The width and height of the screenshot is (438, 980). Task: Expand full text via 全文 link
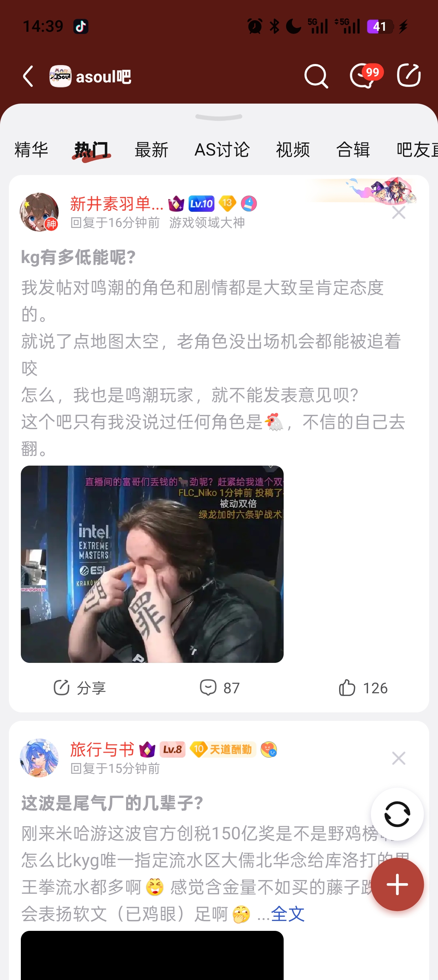point(288,914)
